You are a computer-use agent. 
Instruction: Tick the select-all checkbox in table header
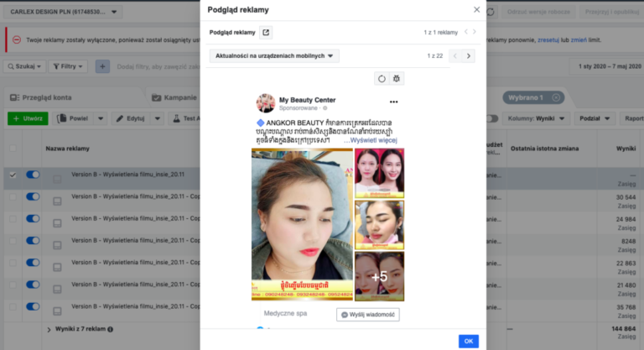click(x=12, y=149)
